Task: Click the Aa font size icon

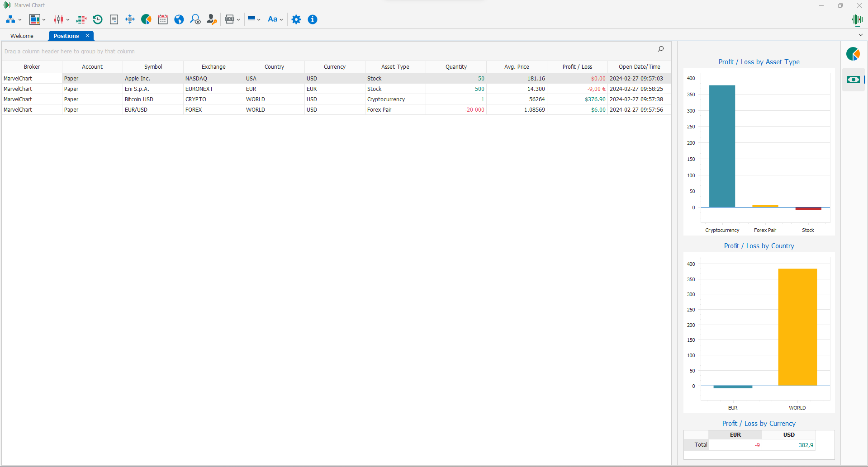Action: pos(272,19)
